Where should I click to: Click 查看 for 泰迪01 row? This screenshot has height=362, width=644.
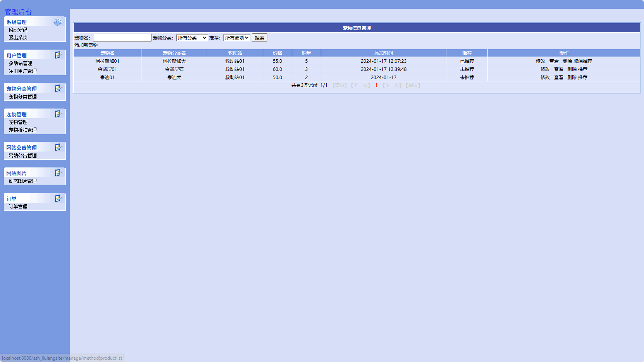click(559, 78)
